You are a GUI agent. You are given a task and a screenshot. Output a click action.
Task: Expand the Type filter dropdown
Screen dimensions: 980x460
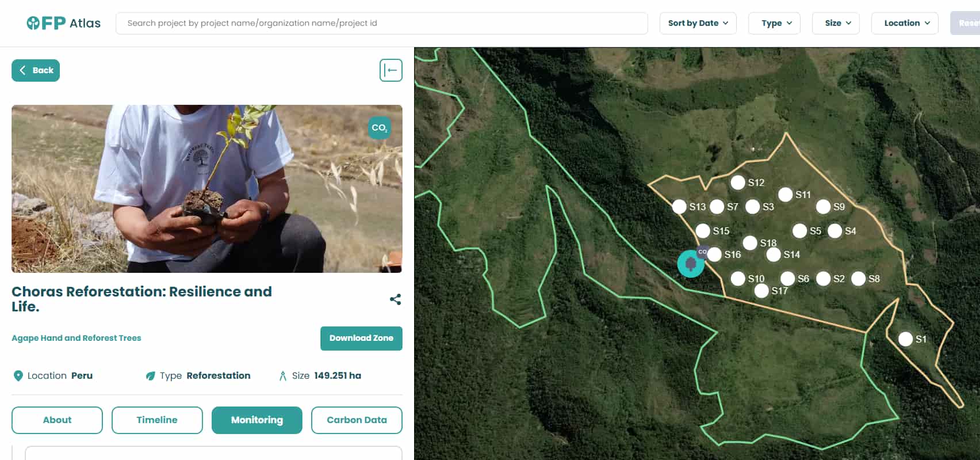[x=774, y=23]
